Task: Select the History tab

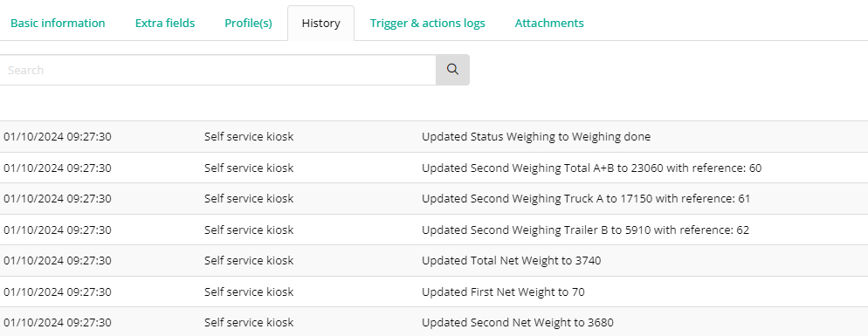Action: point(321,24)
